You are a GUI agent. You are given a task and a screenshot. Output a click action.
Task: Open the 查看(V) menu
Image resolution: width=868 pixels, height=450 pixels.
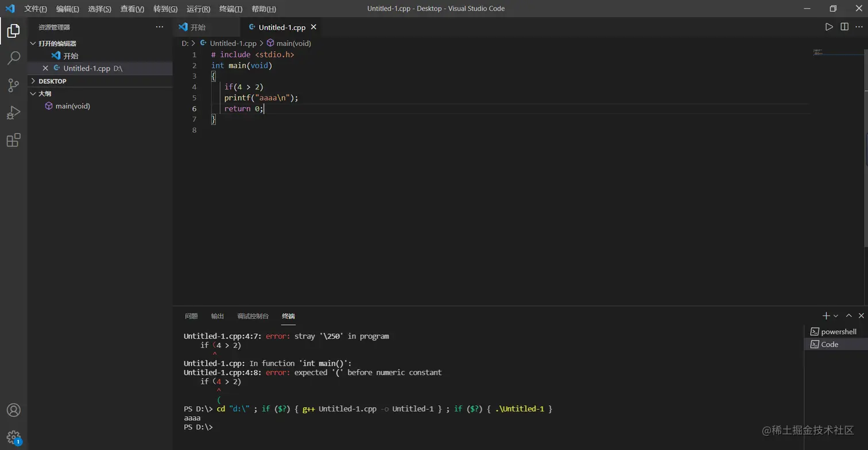pos(132,9)
